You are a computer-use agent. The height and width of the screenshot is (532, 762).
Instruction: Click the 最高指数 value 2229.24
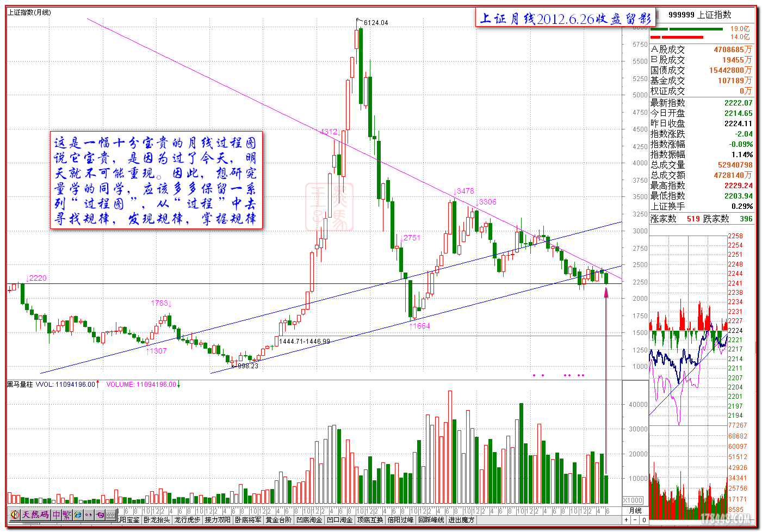pos(738,185)
